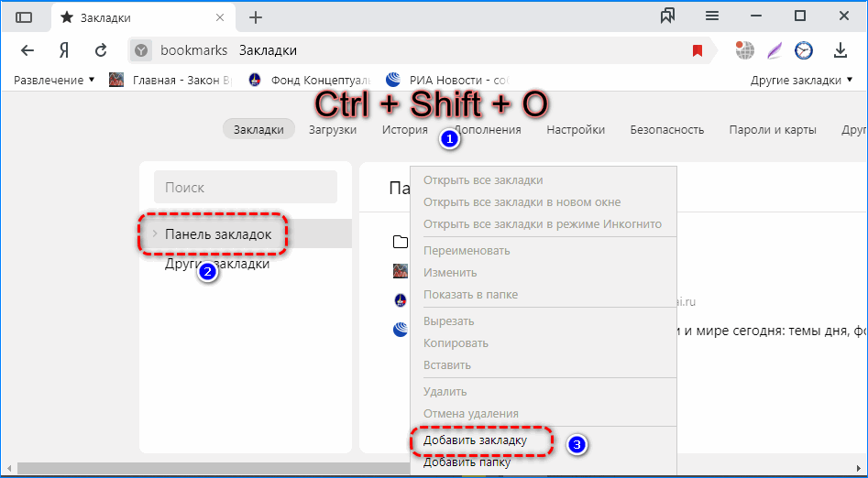Viewport: 868px width, 478px height.
Task: Go back with the arrow button
Action: (27, 50)
